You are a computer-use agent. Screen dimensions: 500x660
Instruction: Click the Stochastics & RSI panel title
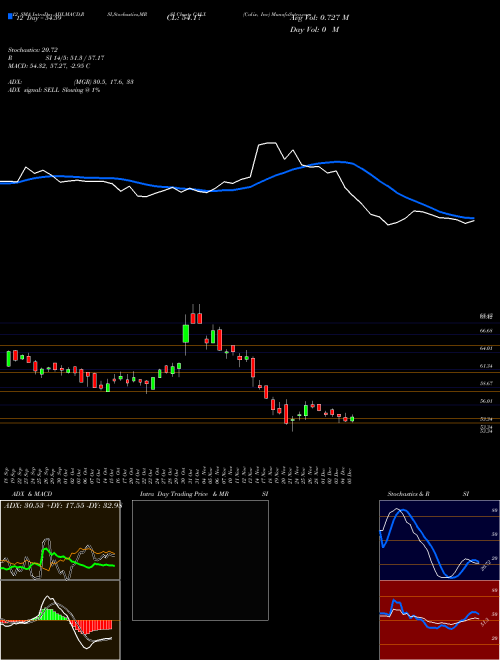click(428, 494)
